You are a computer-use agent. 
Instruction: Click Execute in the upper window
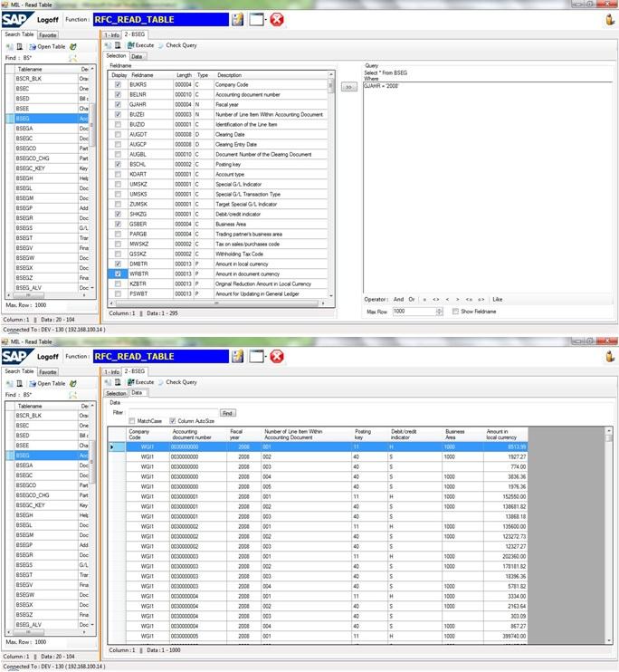141,45
